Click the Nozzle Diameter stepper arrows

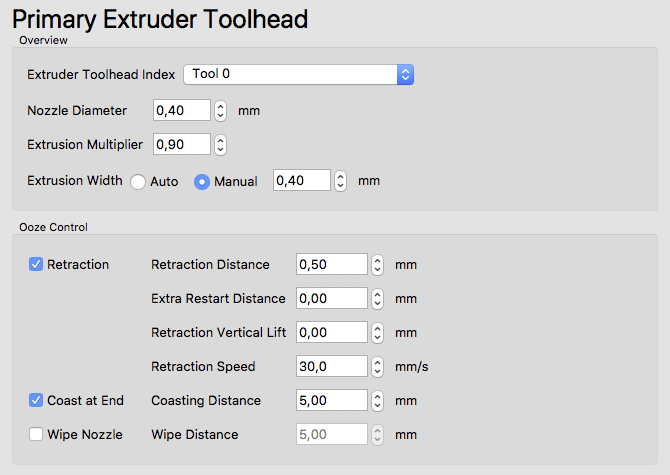click(221, 111)
